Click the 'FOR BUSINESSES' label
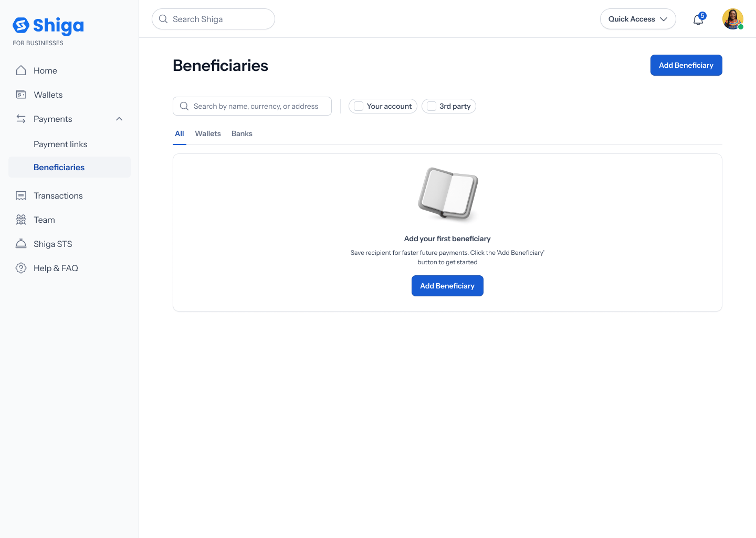The width and height of the screenshot is (756, 538). (38, 43)
